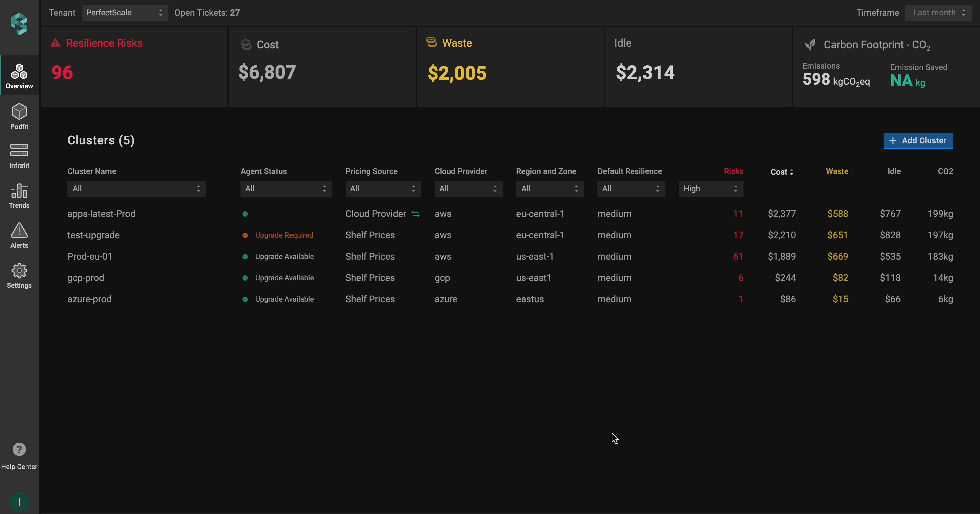Open the Alerts triangle icon

click(x=19, y=230)
